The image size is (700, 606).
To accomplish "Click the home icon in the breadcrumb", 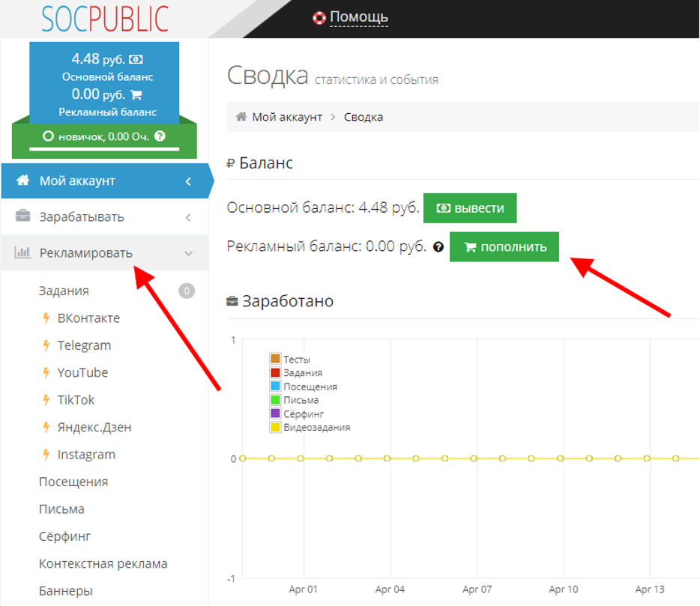I will tap(241, 116).
